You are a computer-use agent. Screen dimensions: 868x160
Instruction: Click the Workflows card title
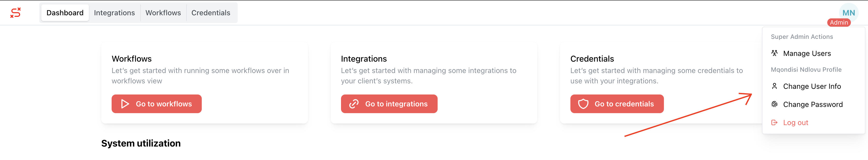tap(131, 59)
